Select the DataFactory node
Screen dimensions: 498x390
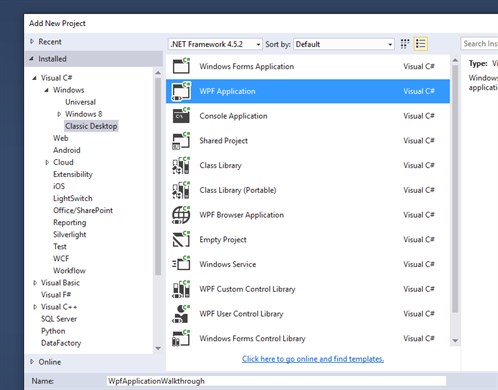pyautogui.click(x=61, y=343)
